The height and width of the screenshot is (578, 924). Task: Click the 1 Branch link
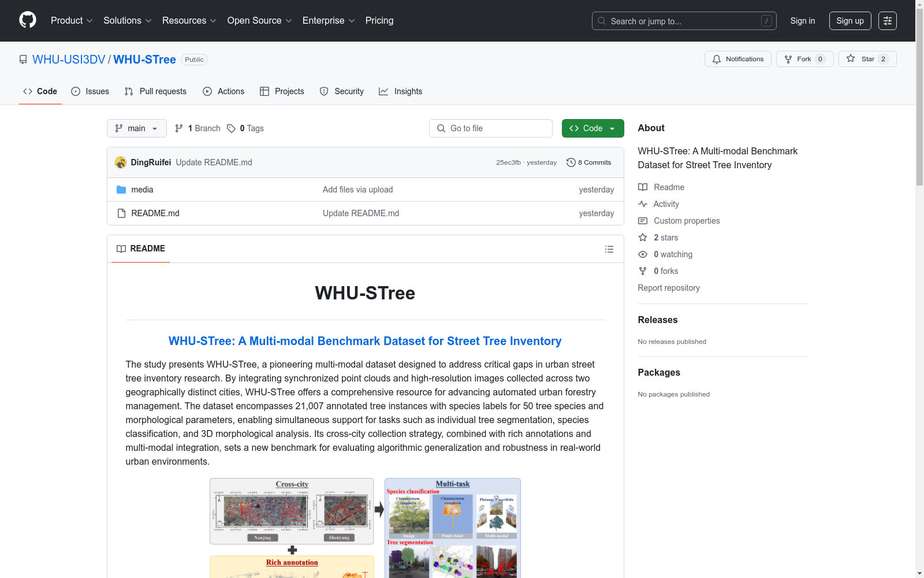tap(198, 128)
